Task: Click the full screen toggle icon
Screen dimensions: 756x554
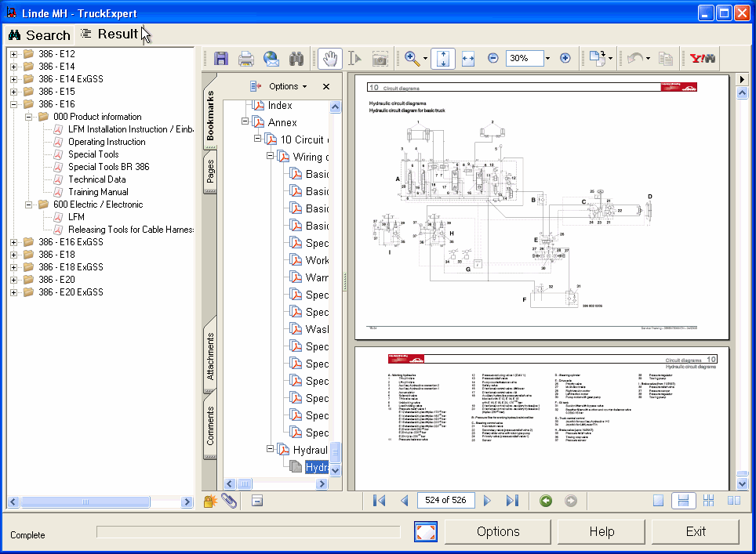Action: (x=426, y=532)
